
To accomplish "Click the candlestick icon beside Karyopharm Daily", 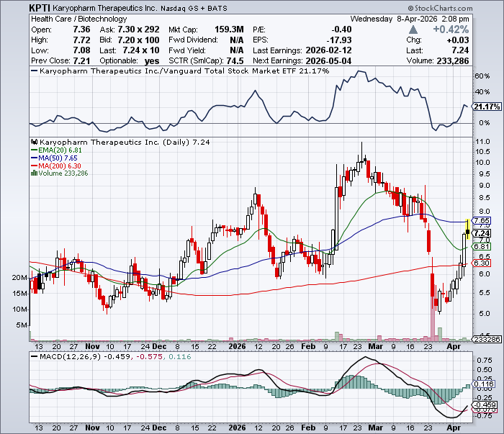I will click(35, 142).
